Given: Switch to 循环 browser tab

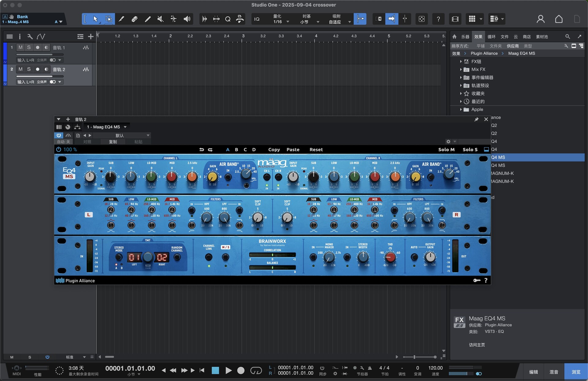Looking at the screenshot, I should click(492, 37).
